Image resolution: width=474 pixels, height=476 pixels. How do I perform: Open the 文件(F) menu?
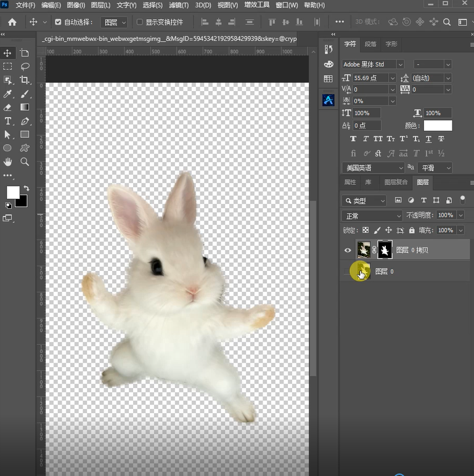(x=25, y=5)
